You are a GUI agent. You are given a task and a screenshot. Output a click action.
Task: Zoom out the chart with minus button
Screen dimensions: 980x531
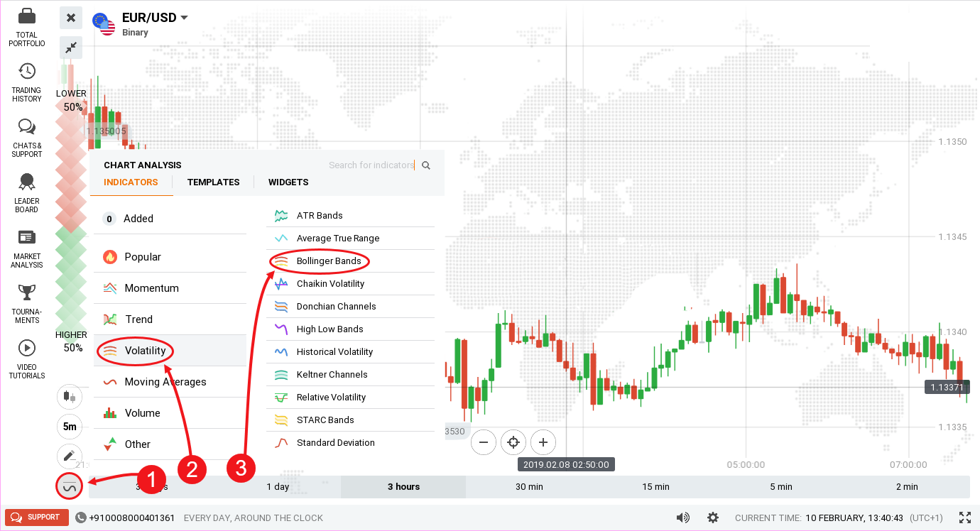483,442
